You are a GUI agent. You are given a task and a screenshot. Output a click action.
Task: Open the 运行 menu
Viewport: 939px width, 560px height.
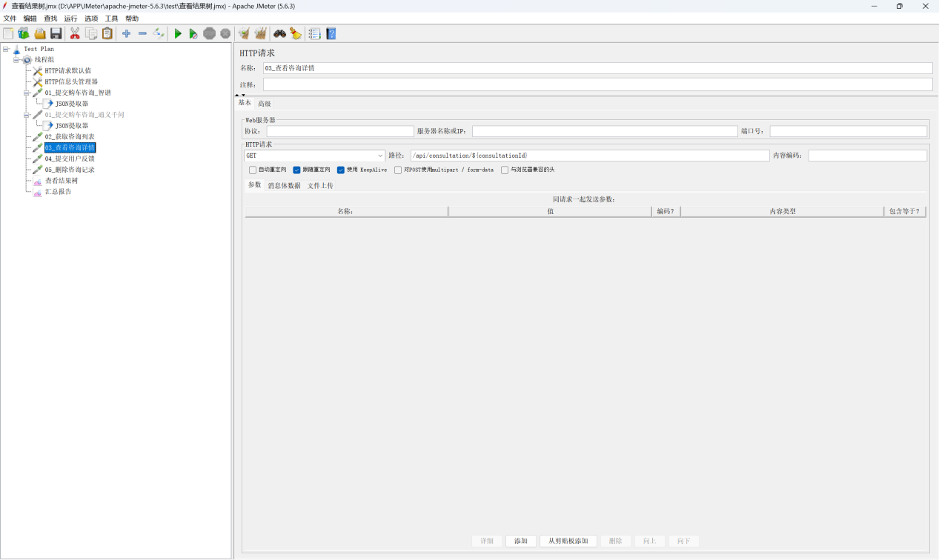click(x=70, y=19)
